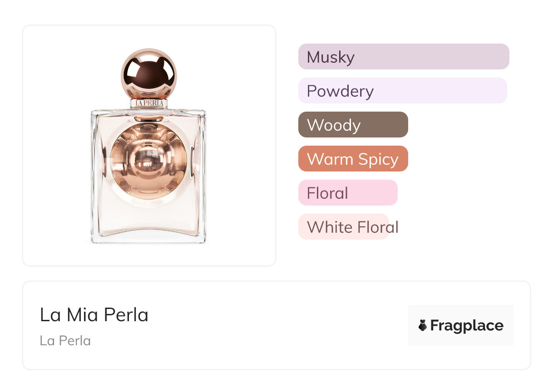Click the word 'Spicy' in Warm Spicy
Viewport: 553px width, 392px height.
(378, 159)
